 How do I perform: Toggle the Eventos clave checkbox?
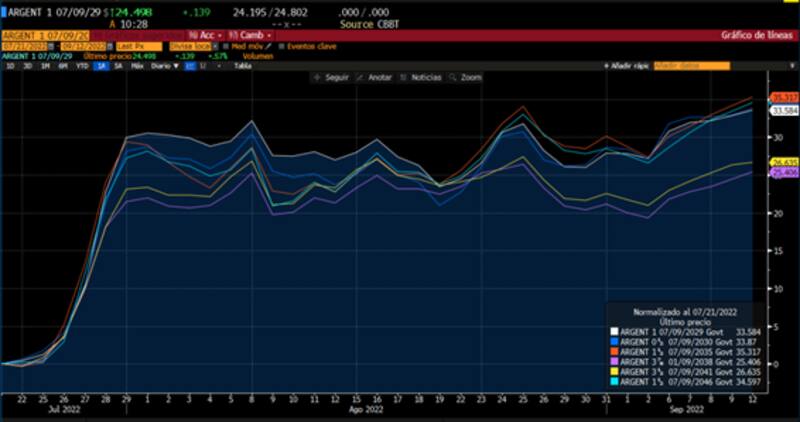pos(281,46)
